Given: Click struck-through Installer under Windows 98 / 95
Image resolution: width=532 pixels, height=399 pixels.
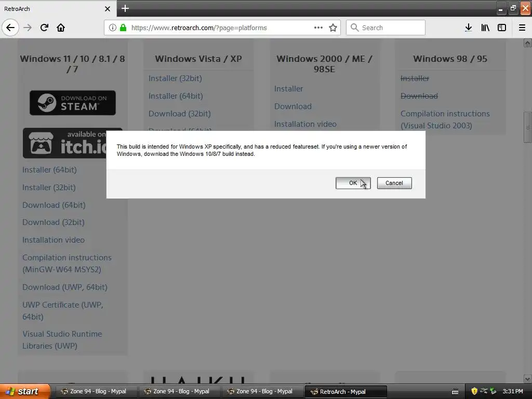Looking at the screenshot, I should click(x=415, y=78).
